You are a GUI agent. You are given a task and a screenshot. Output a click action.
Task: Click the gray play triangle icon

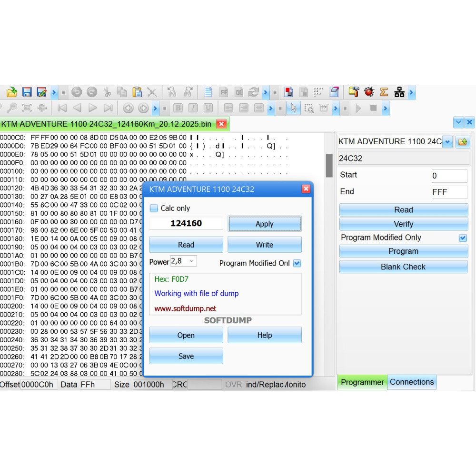[x=358, y=108]
